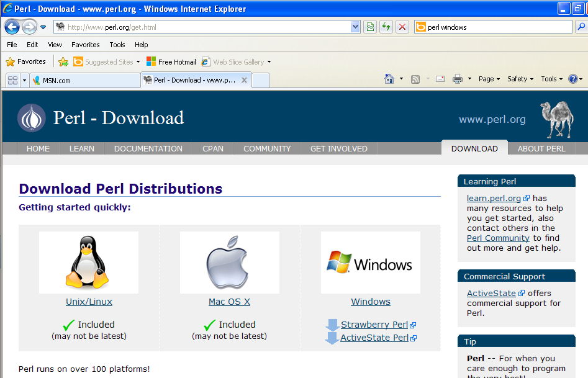Open CPAN navigation item
Viewport: 588px width, 378px height.
[x=213, y=148]
